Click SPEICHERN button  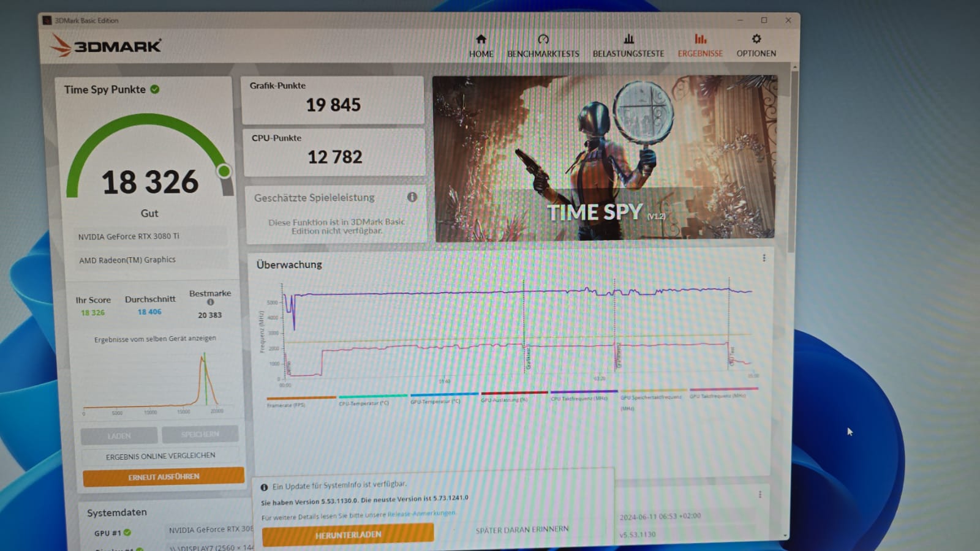click(x=200, y=434)
